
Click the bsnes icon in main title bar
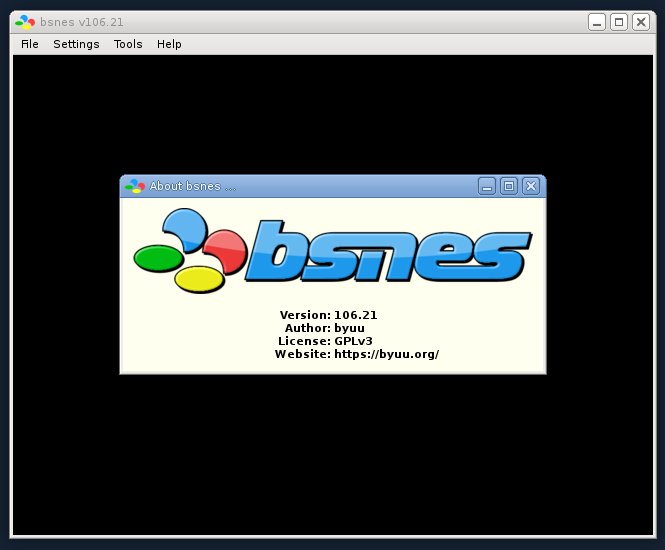pos(25,22)
